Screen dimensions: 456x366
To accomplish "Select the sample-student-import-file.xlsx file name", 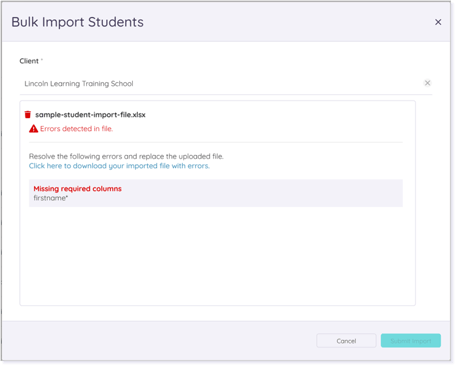I will [x=90, y=115].
